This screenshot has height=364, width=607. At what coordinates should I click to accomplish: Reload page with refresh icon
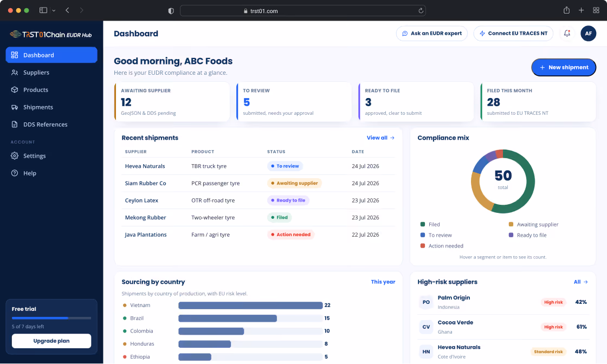pyautogui.click(x=421, y=11)
